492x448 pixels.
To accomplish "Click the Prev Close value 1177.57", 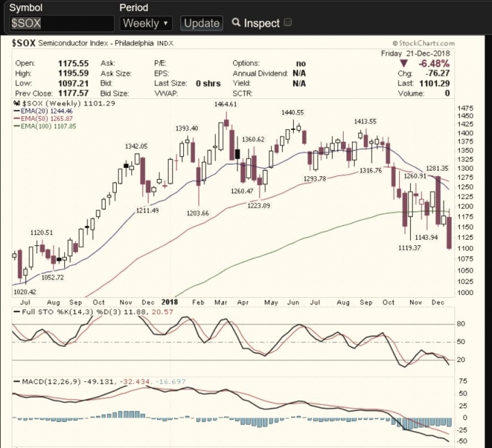I will pyautogui.click(x=73, y=94).
